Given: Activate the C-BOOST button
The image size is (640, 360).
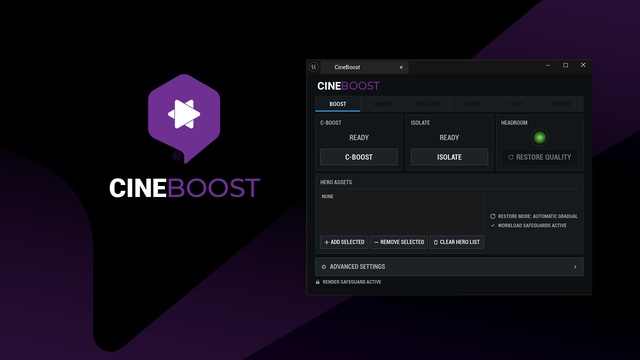Looking at the screenshot, I should click(359, 157).
